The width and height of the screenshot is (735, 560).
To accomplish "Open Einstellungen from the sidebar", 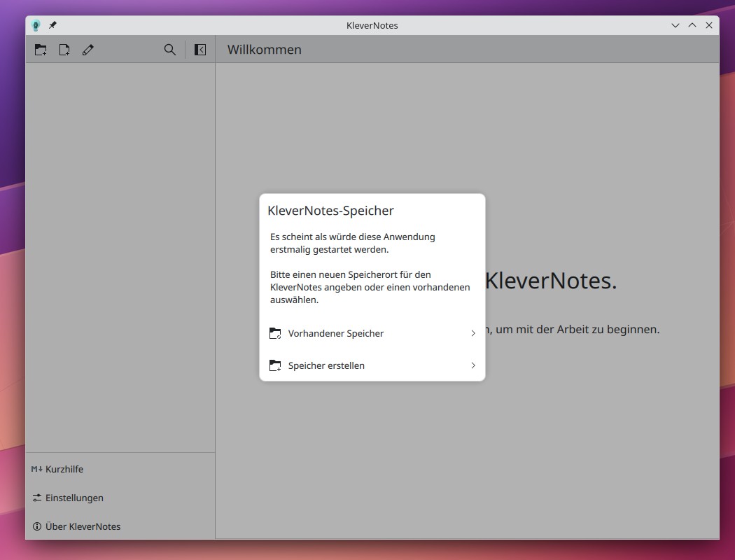I will (74, 498).
